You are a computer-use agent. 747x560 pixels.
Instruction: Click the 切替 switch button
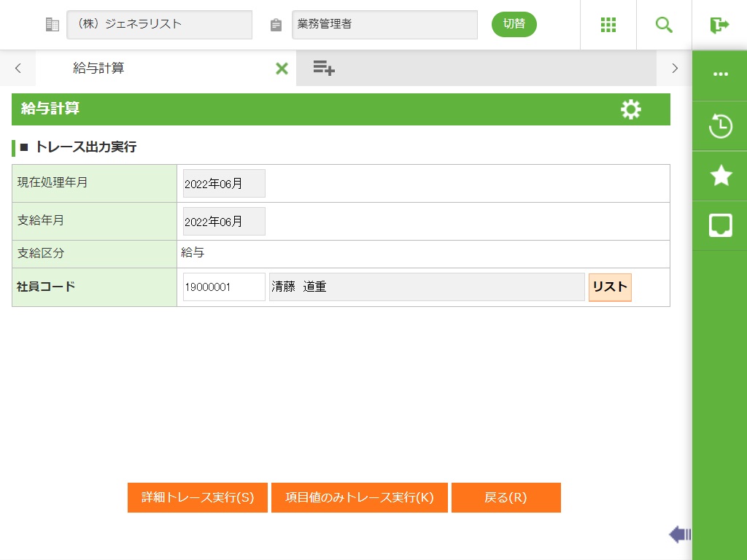(514, 24)
